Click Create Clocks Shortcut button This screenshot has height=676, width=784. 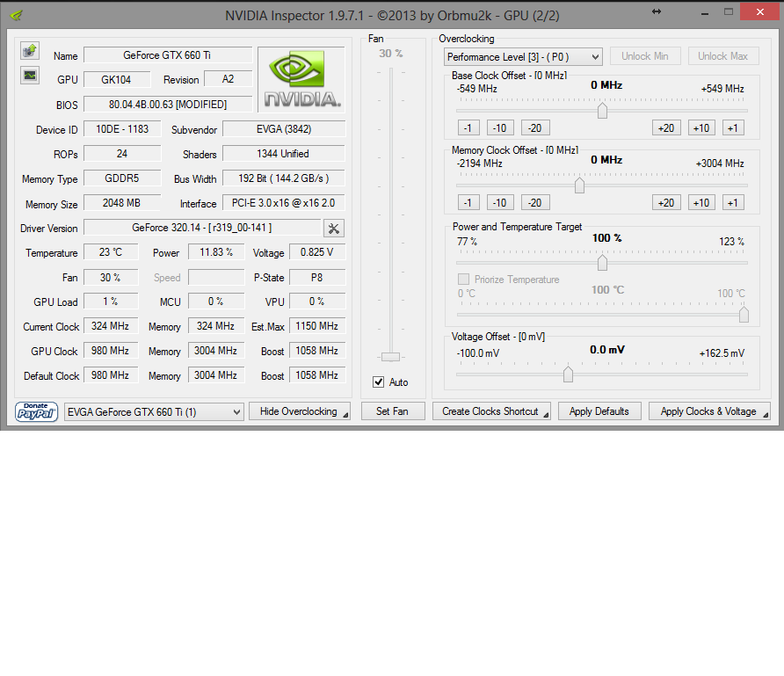491,411
